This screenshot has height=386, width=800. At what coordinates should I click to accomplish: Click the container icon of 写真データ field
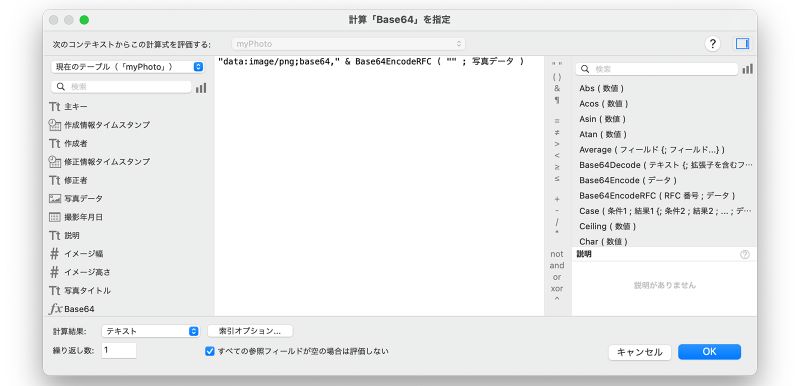(x=55, y=199)
